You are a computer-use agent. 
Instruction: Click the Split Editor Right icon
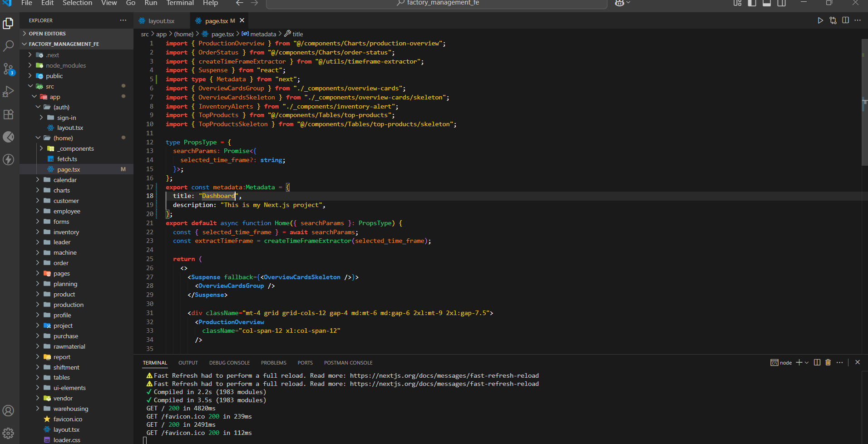point(845,20)
